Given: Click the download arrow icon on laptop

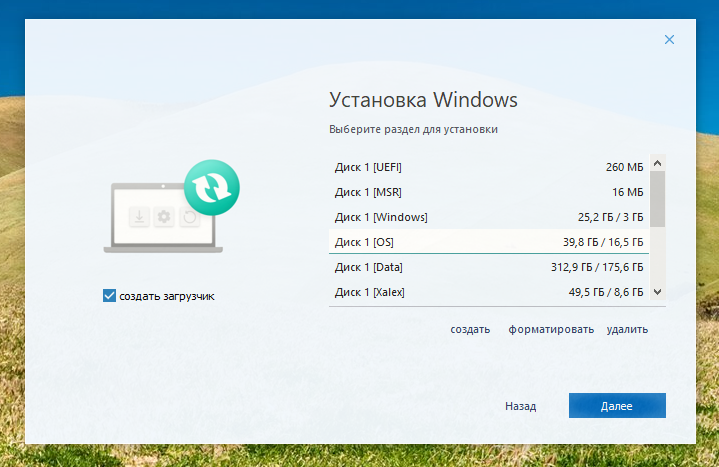Looking at the screenshot, I should 138,217.
